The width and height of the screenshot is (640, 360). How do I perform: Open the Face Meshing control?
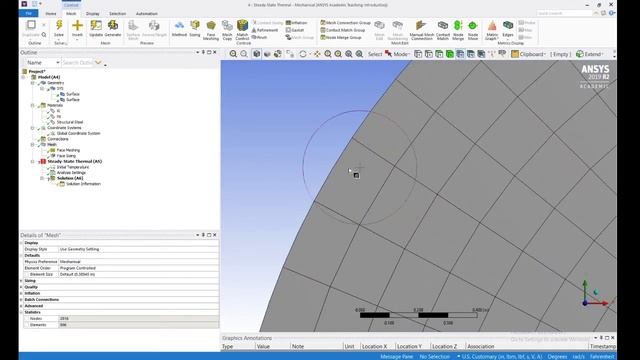click(211, 30)
